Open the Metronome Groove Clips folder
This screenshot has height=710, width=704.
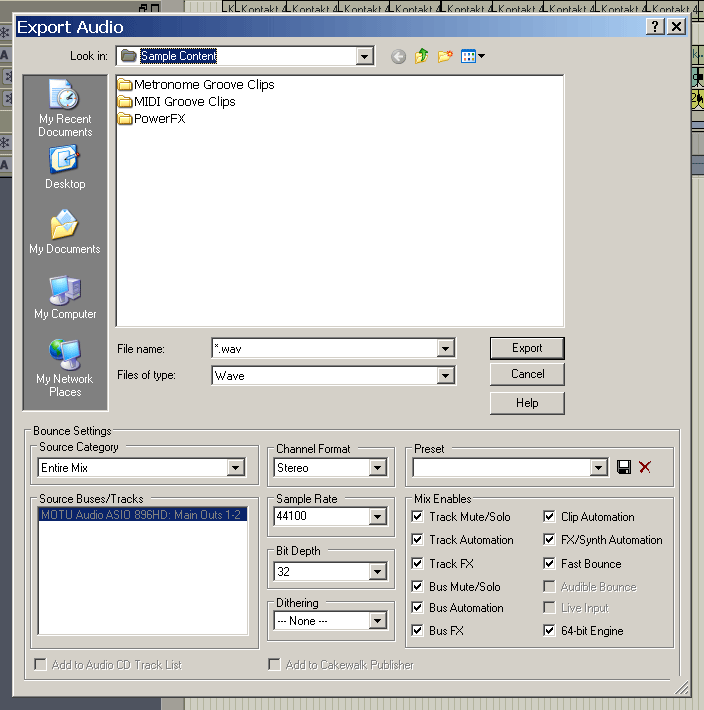tap(203, 85)
